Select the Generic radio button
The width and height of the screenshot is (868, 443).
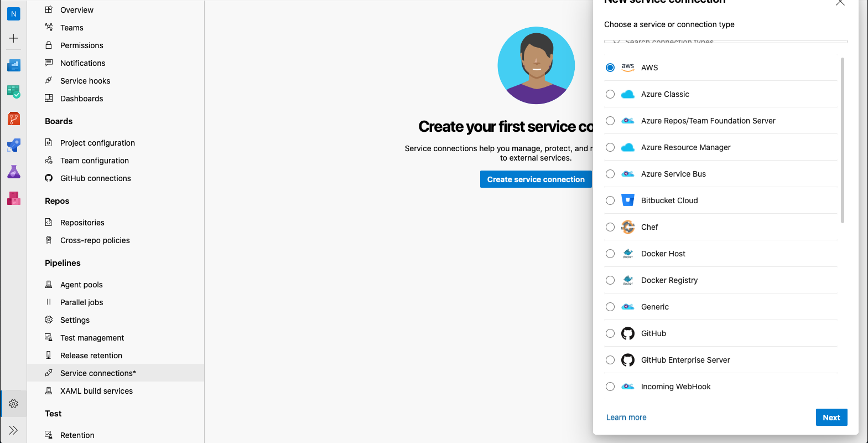pos(610,307)
